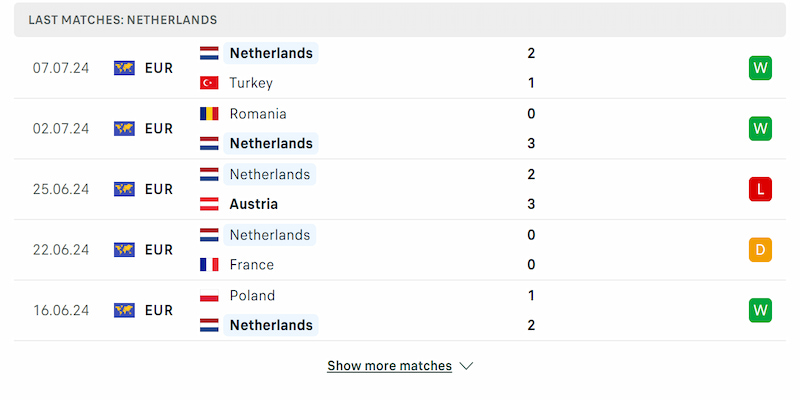Click the Poland flag icon
Image resolution: width=800 pixels, height=400 pixels.
tap(209, 296)
